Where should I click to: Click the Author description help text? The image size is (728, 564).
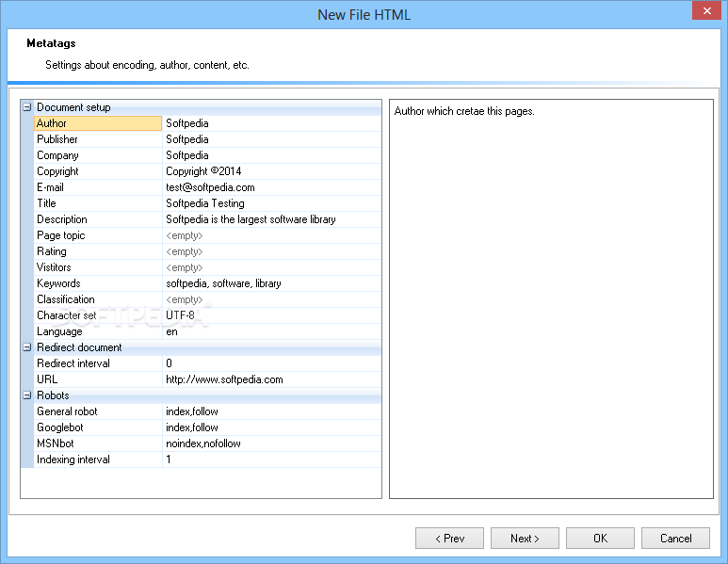click(x=464, y=111)
